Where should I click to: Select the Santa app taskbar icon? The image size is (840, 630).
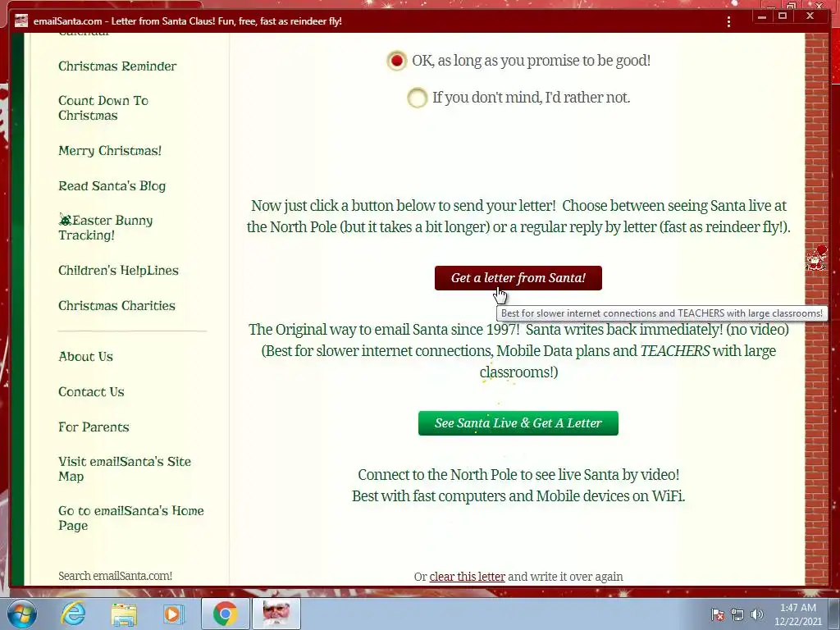click(x=276, y=614)
